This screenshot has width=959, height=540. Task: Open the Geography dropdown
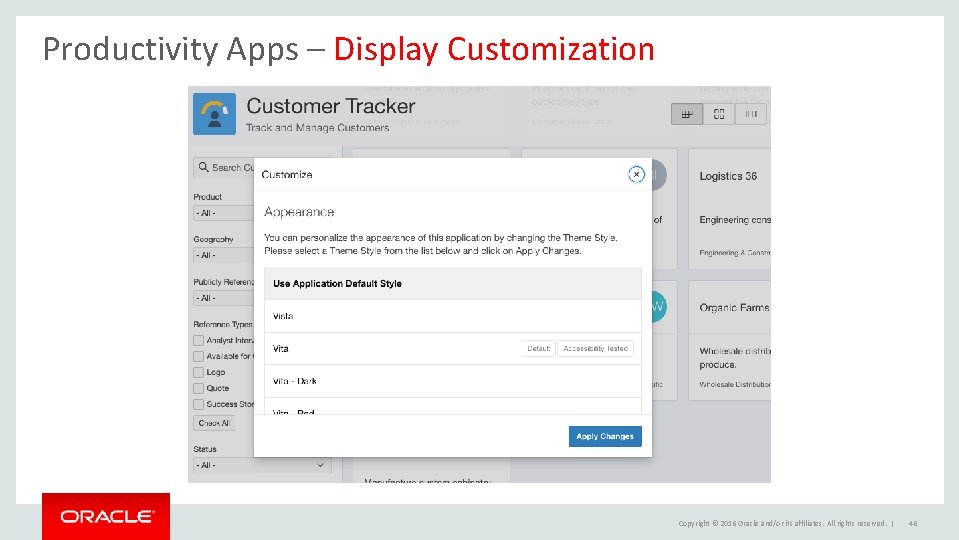(x=224, y=255)
